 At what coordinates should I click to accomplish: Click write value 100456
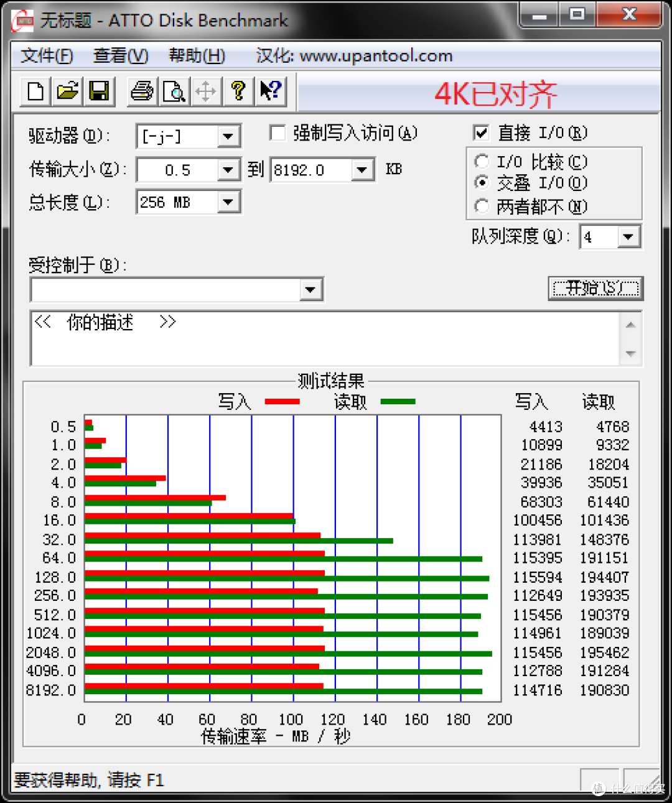(x=538, y=520)
